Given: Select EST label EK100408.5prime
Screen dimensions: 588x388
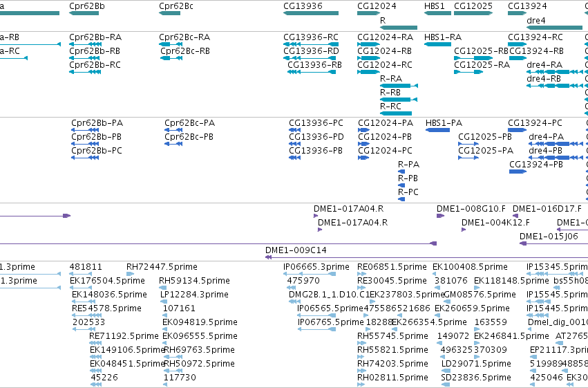Looking at the screenshot, I should coord(470,267).
